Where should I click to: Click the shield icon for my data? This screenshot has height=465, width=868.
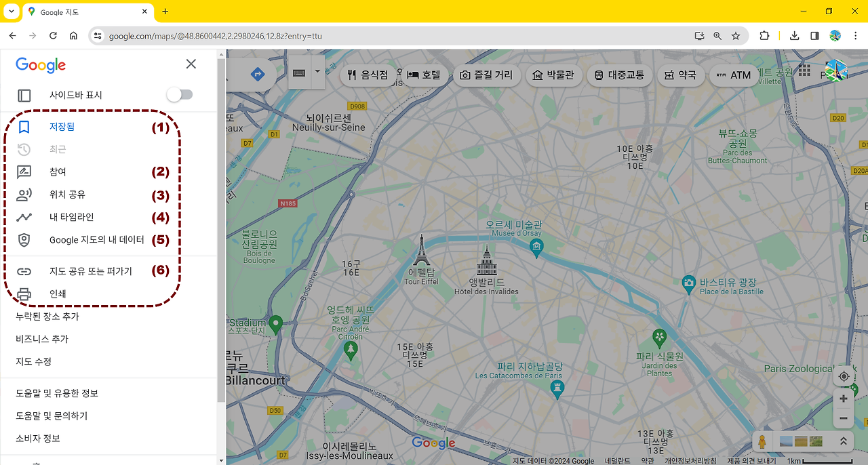tap(24, 240)
